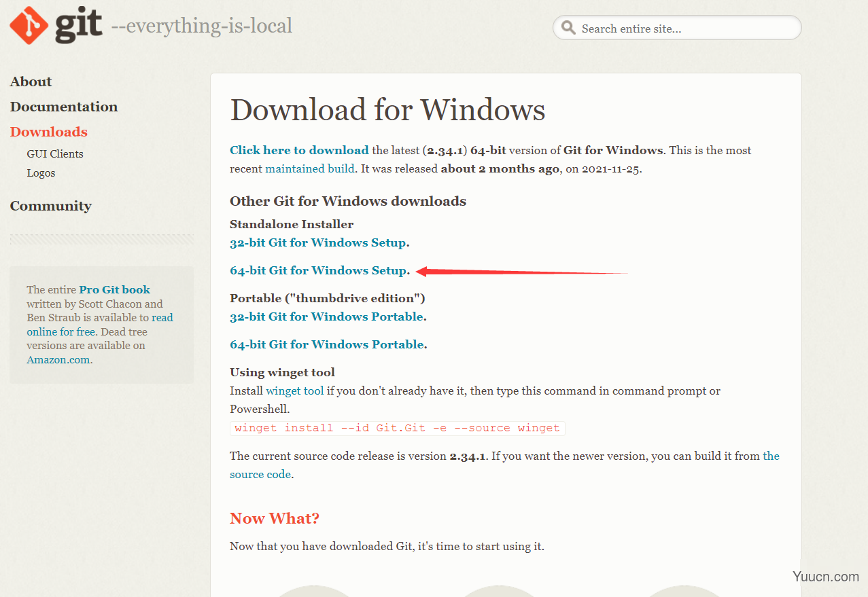Click the Using winget tool label
The image size is (868, 597).
coord(282,372)
